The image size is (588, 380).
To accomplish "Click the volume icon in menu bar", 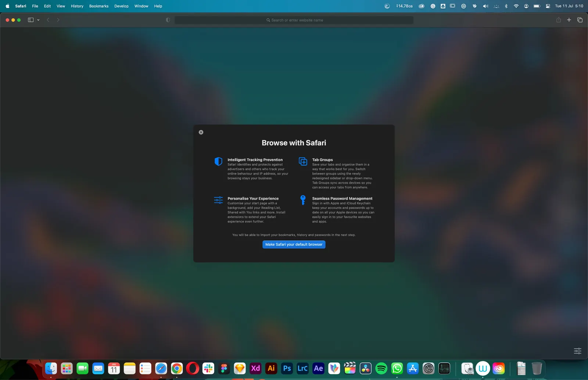I will click(x=485, y=6).
